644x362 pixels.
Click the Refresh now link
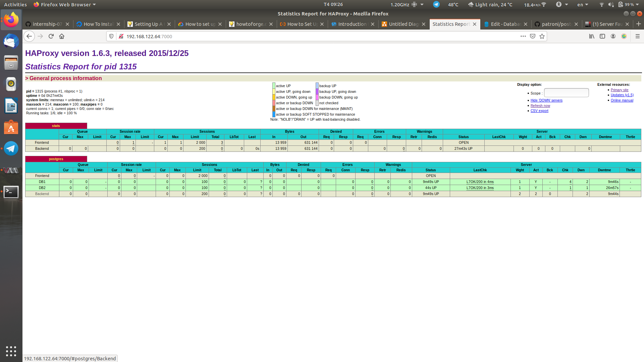540,106
